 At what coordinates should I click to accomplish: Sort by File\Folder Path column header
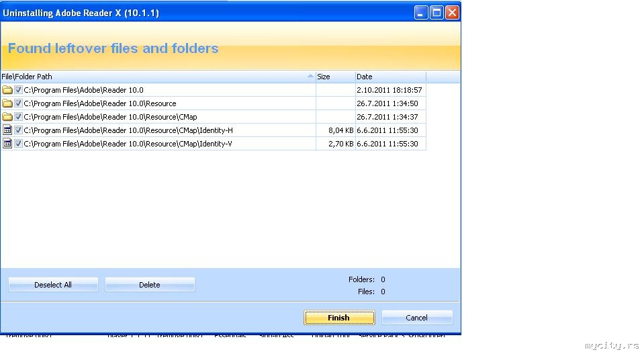(158, 77)
